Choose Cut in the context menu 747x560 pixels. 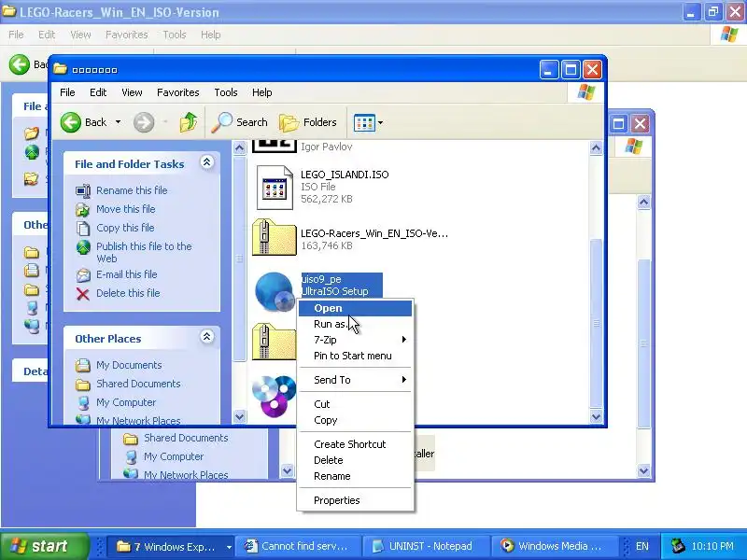click(355, 404)
